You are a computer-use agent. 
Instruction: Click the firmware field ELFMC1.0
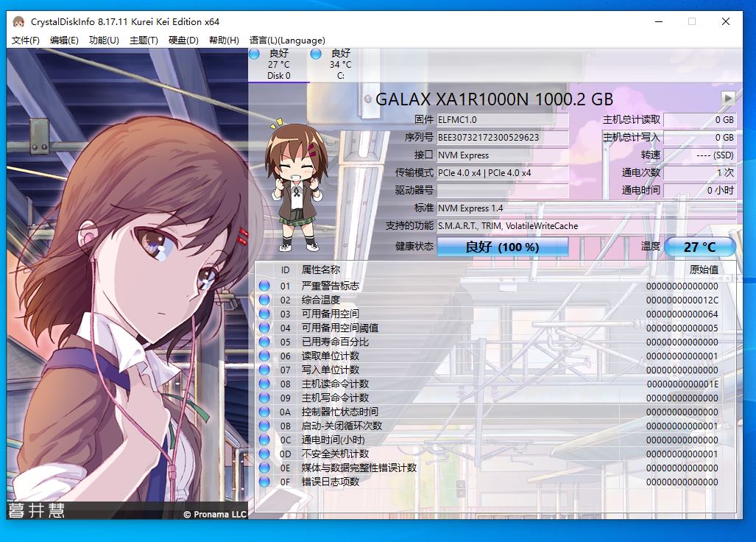click(x=502, y=119)
